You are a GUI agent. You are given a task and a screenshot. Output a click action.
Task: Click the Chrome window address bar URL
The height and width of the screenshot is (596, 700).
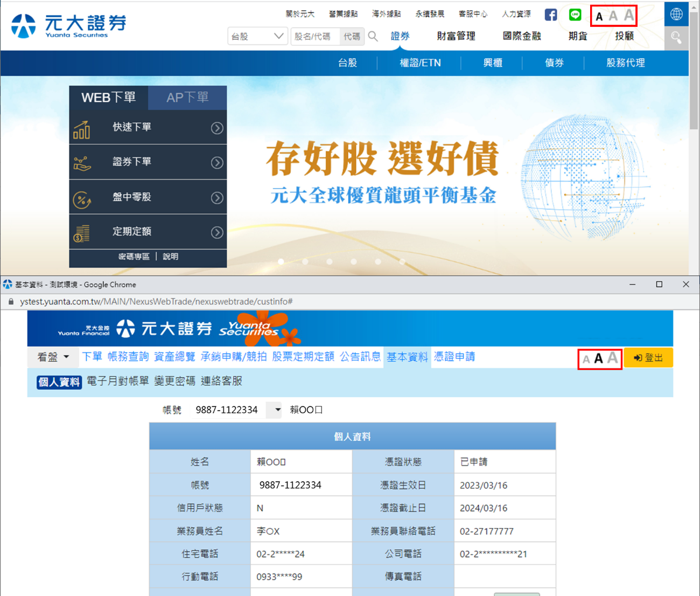(x=156, y=302)
